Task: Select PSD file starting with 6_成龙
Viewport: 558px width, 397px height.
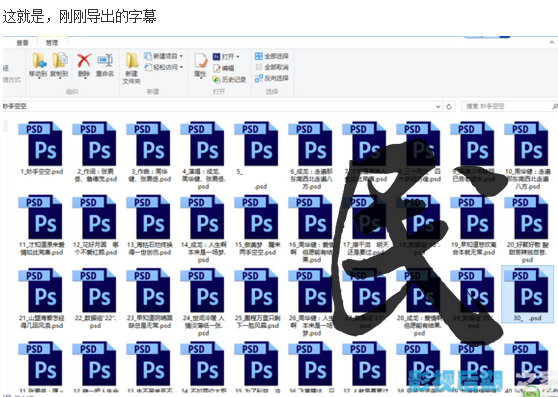Action: (x=311, y=155)
